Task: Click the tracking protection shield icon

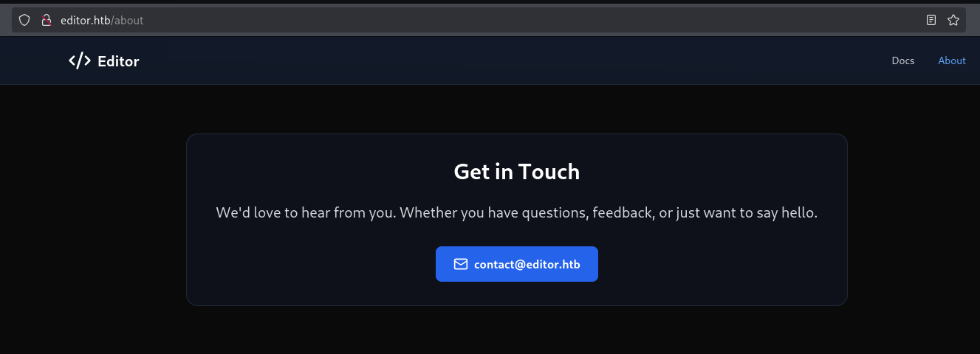Action: (x=24, y=21)
